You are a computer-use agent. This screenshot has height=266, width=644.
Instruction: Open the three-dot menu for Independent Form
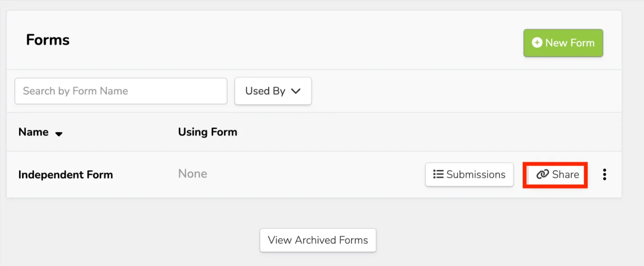(605, 175)
